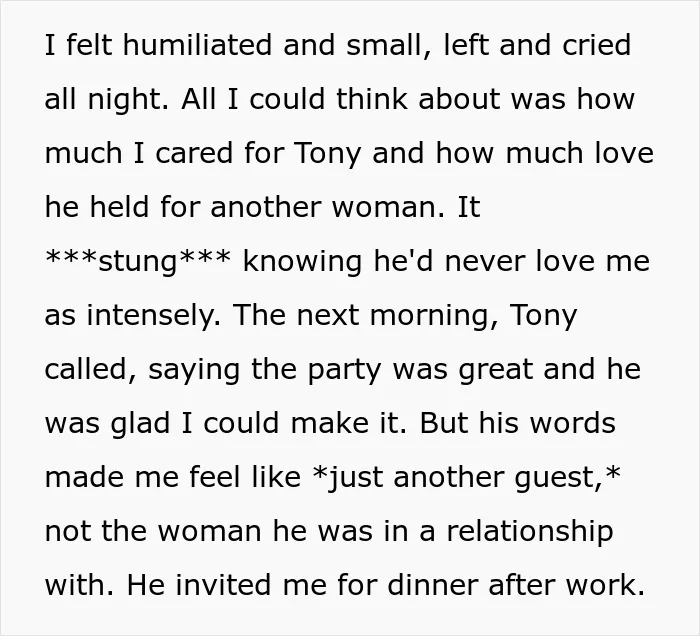Screen dimensions: 700x636
Task: Click the word "guest,*"
Action: click(567, 479)
